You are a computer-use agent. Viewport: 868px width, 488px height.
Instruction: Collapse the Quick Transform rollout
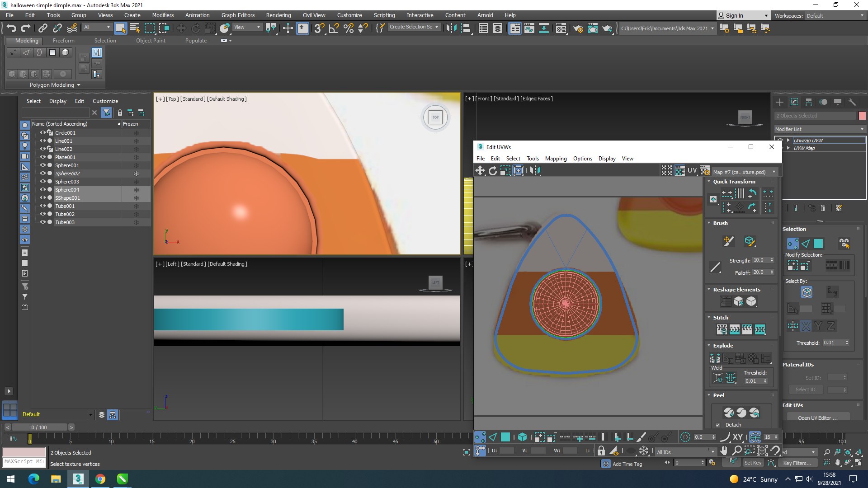tap(709, 182)
